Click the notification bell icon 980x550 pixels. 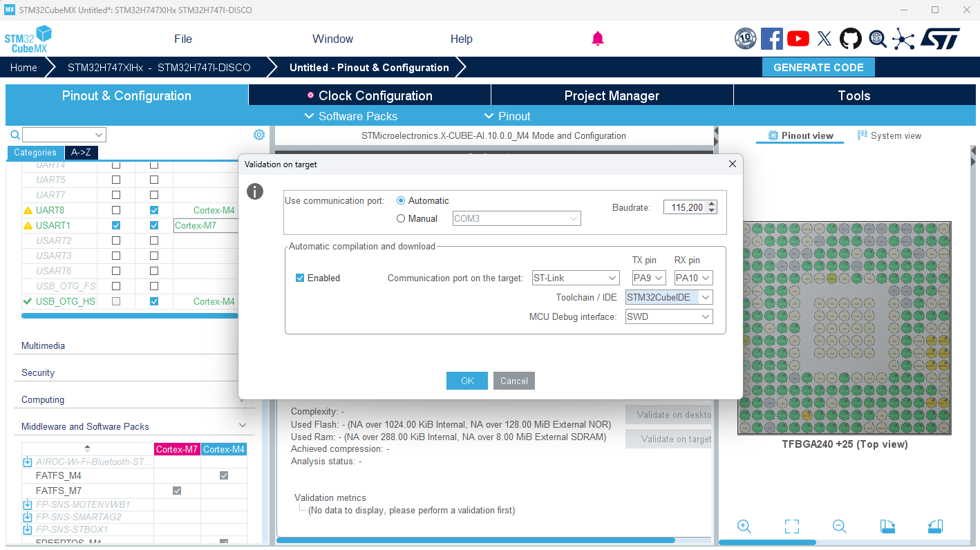click(598, 39)
